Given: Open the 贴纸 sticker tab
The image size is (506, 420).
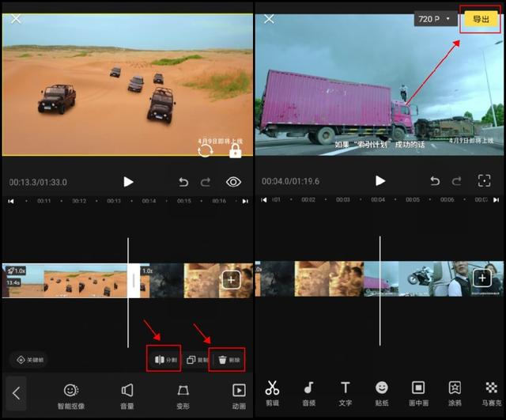Looking at the screenshot, I should tap(382, 393).
